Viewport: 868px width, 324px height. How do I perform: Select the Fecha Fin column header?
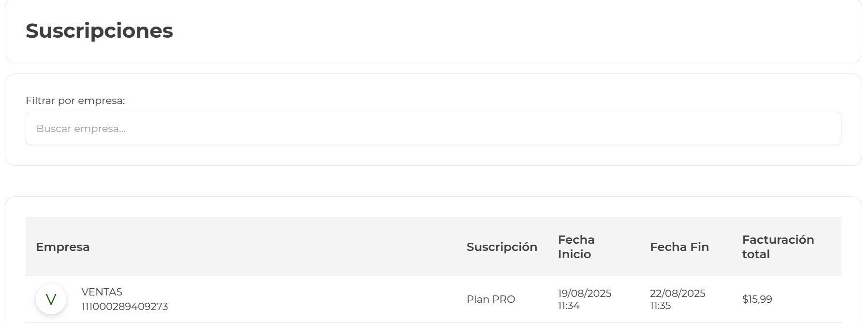[x=679, y=247]
